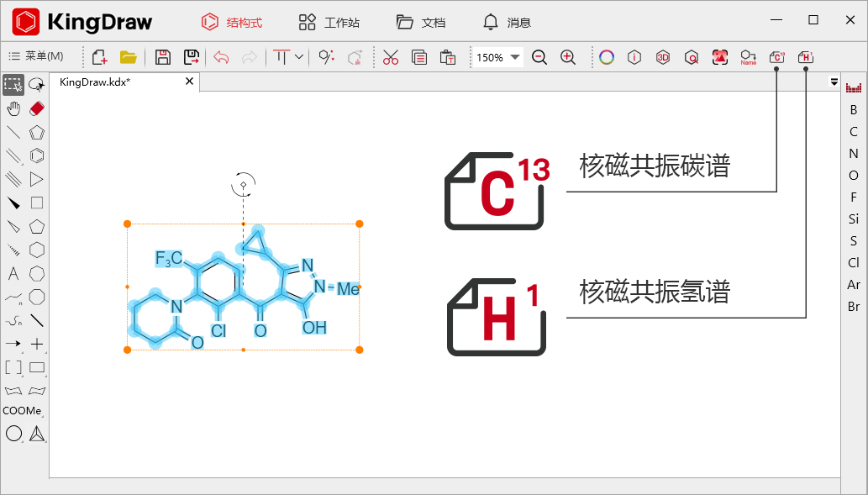Image resolution: width=868 pixels, height=495 pixels.
Task: Open the 消息 notifications tab
Action: tap(507, 22)
